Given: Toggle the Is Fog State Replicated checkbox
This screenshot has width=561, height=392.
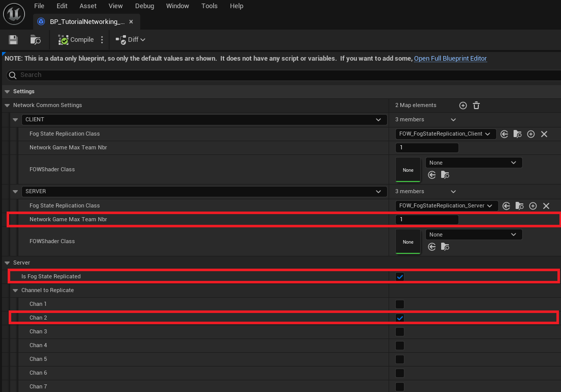Looking at the screenshot, I should coord(400,276).
